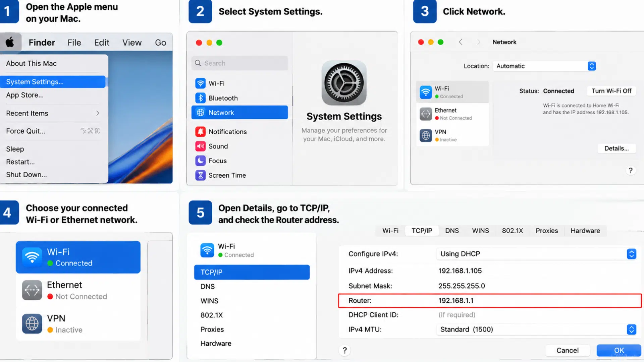
Task: Click the Sound speaker icon
Action: click(200, 146)
